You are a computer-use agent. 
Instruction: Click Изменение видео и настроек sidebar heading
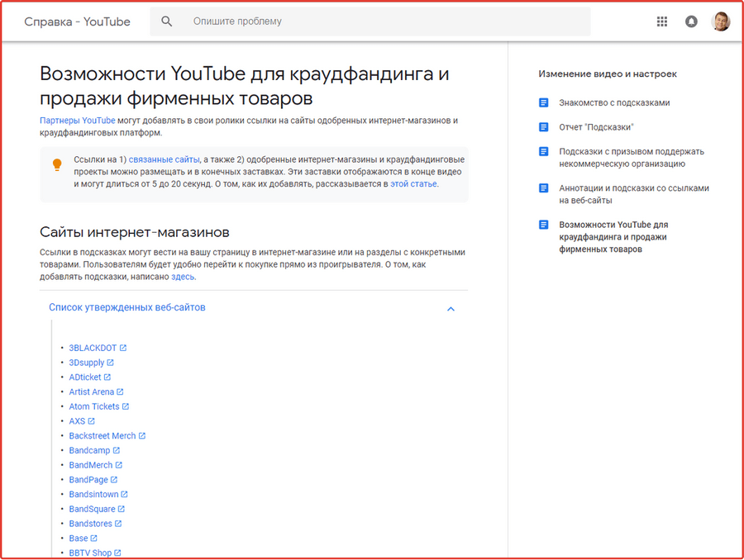coord(608,74)
